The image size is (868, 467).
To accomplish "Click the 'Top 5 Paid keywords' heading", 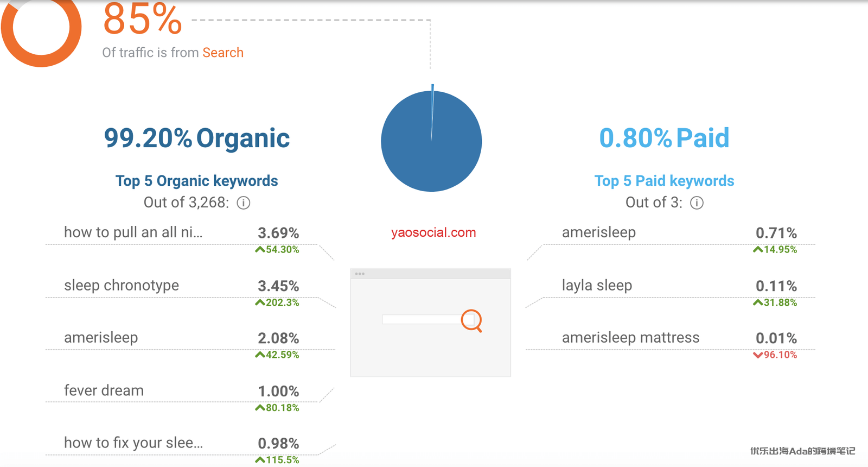I will 664,181.
